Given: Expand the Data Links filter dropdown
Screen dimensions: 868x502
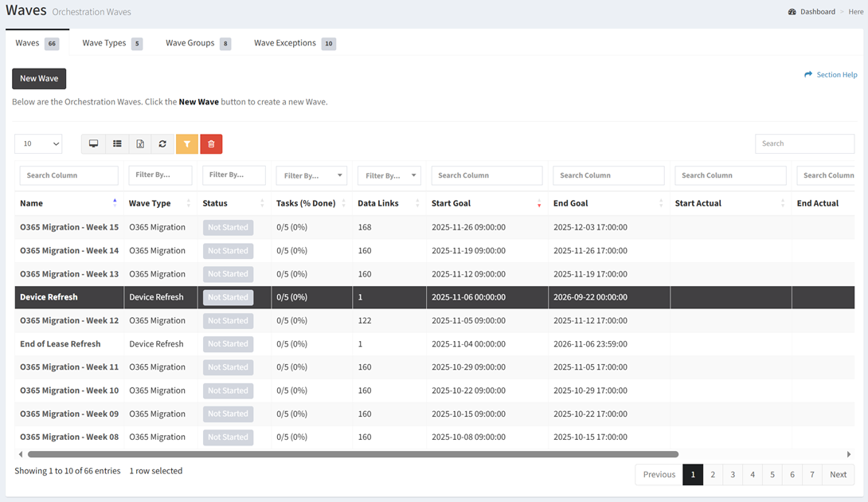Looking at the screenshot, I should pos(389,175).
